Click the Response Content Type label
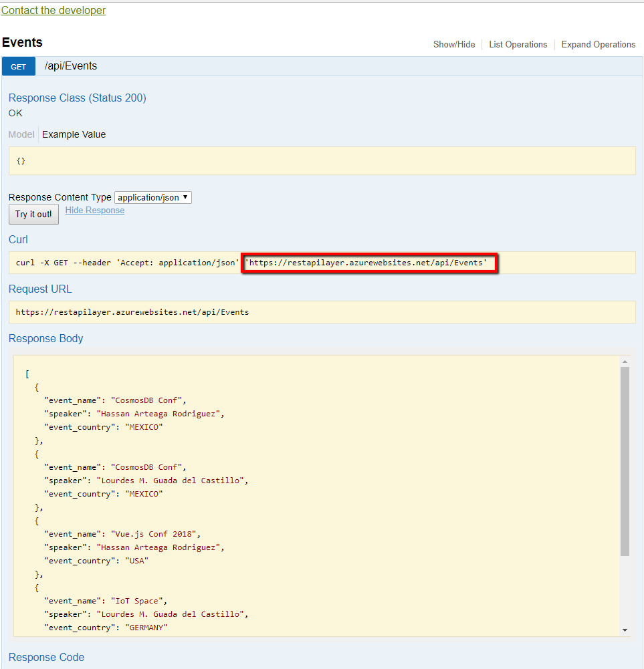 pyautogui.click(x=60, y=197)
